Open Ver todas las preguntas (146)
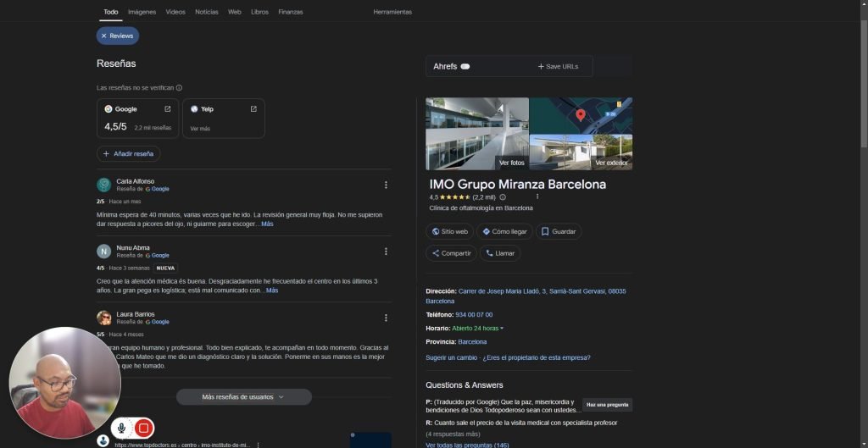This screenshot has width=868, height=448. click(x=467, y=445)
